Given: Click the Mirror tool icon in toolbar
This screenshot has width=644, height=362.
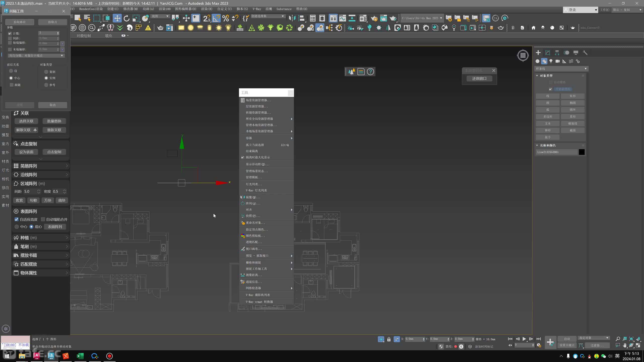Looking at the screenshot, I should pos(292,18).
